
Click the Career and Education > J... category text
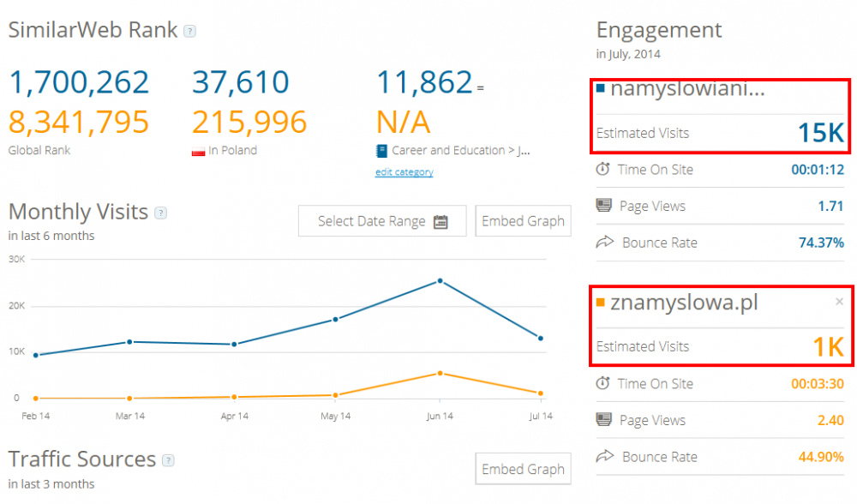(461, 150)
